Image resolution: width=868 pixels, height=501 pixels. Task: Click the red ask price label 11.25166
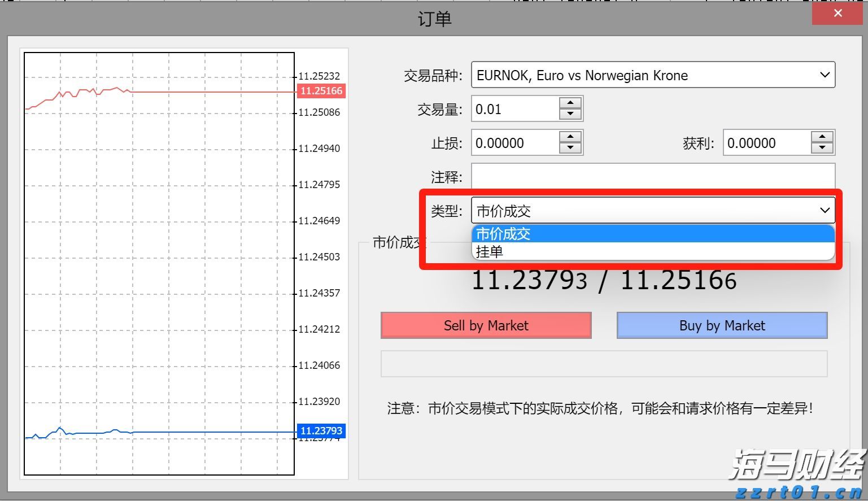pos(321,90)
